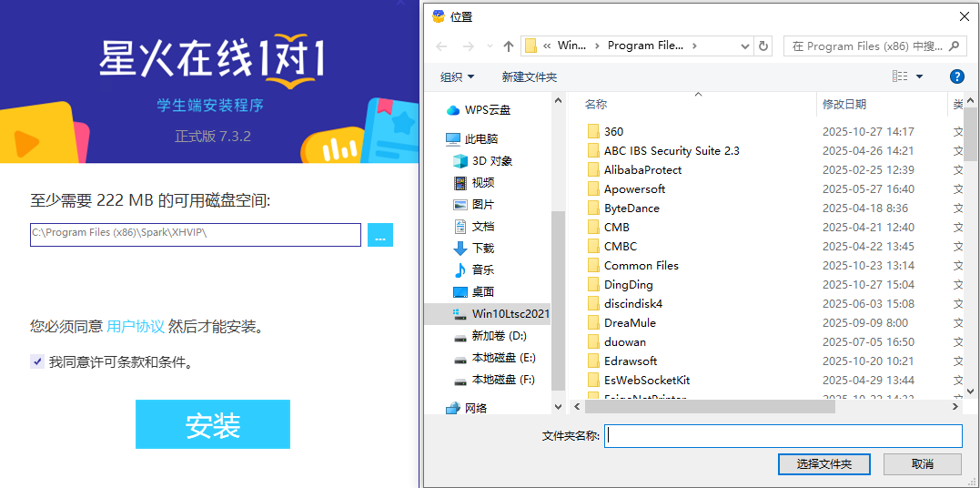Select the AlibabaProtect folder
This screenshot has height=488, width=980.
pyautogui.click(x=633, y=170)
